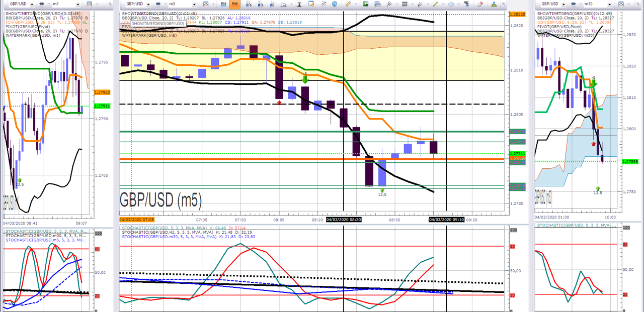Expand the ruler tool dropdown arrow
This screenshot has width=644, height=312.
click(x=356, y=4)
